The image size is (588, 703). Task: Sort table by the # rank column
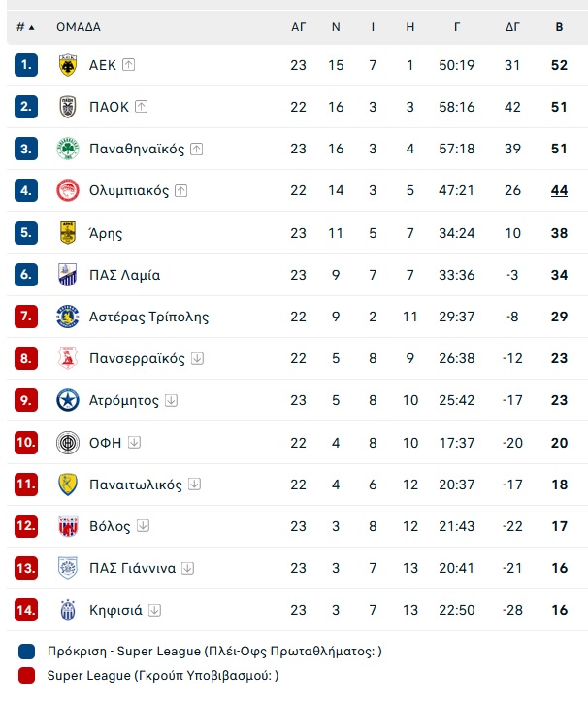pos(25,27)
